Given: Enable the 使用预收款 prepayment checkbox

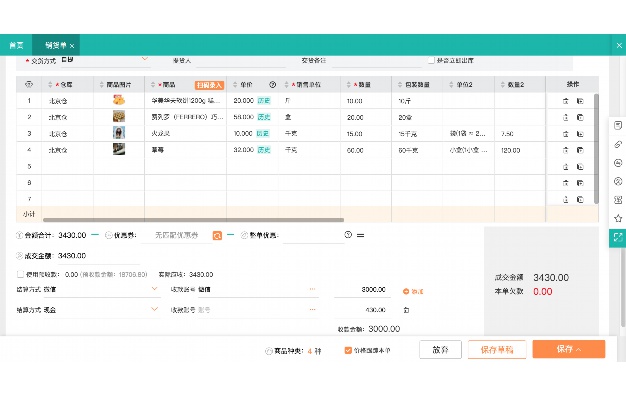Looking at the screenshot, I should [20, 274].
